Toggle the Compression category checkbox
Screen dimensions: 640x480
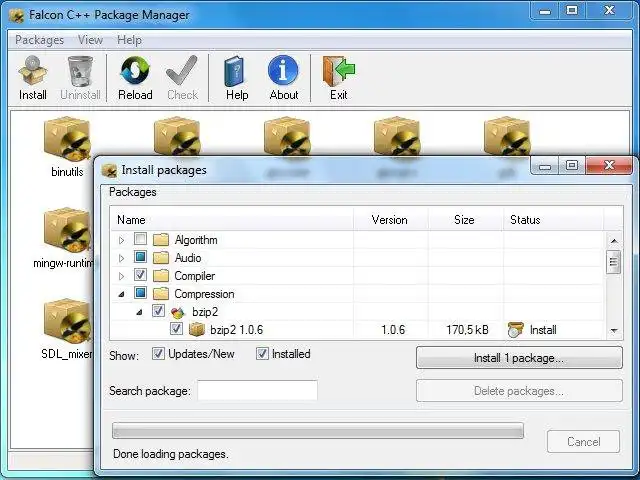pos(140,293)
